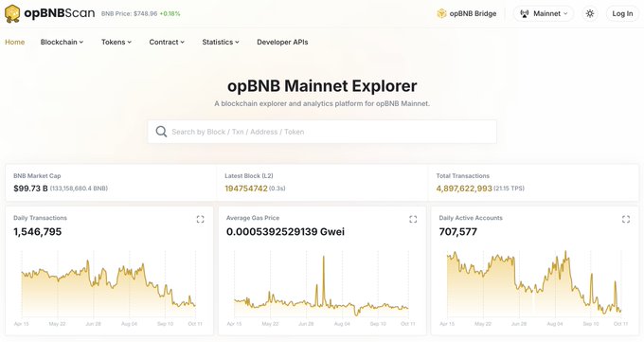
Task: Click the BNB Price $748.96 text
Action: pos(130,13)
